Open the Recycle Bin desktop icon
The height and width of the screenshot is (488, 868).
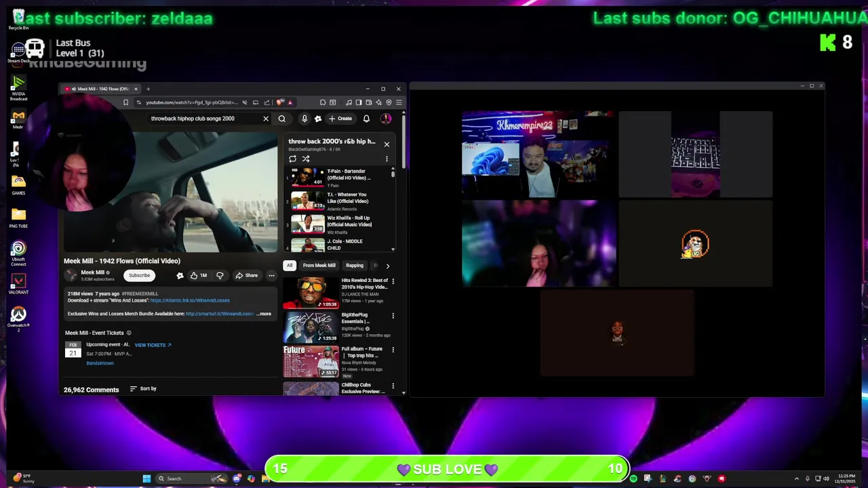18,18
